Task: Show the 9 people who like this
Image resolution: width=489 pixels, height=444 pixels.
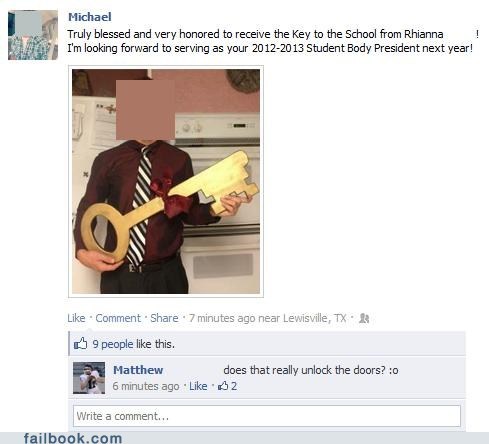Action: [x=113, y=344]
